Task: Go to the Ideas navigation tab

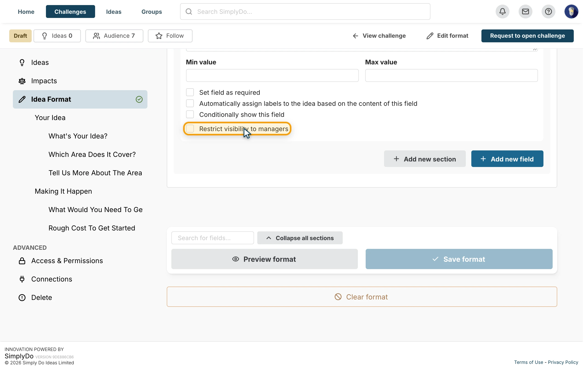Action: coord(114,11)
